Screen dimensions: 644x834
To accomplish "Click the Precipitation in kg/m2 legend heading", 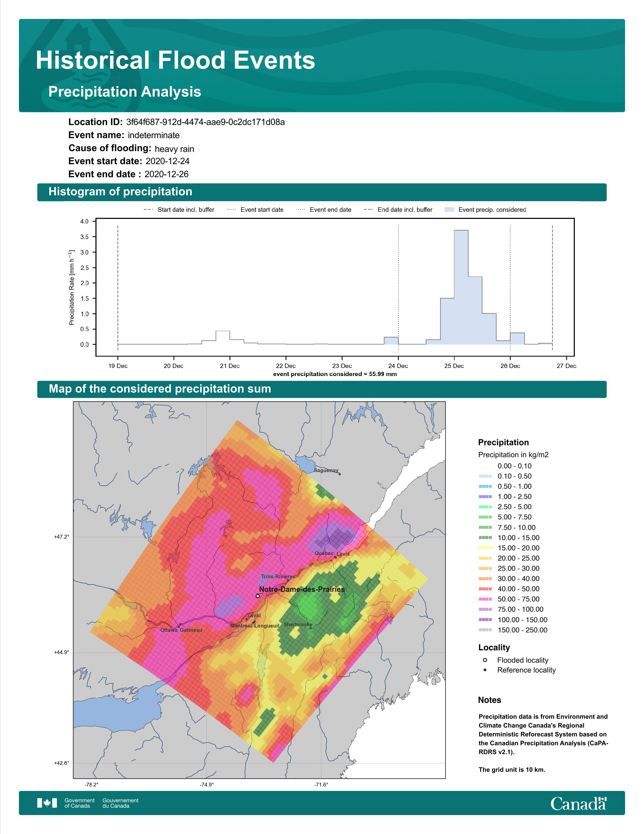I will (513, 454).
